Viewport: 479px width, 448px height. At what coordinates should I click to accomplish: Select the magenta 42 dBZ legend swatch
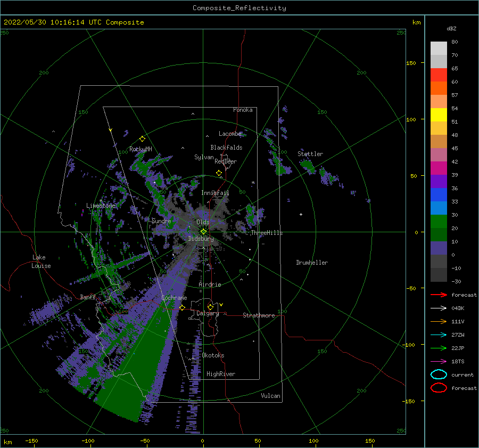439,168
